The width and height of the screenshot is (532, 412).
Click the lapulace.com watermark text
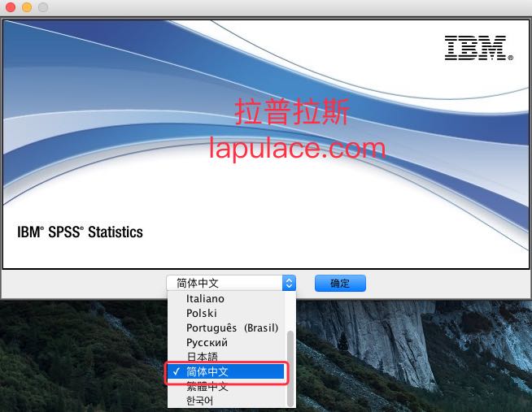(x=297, y=149)
